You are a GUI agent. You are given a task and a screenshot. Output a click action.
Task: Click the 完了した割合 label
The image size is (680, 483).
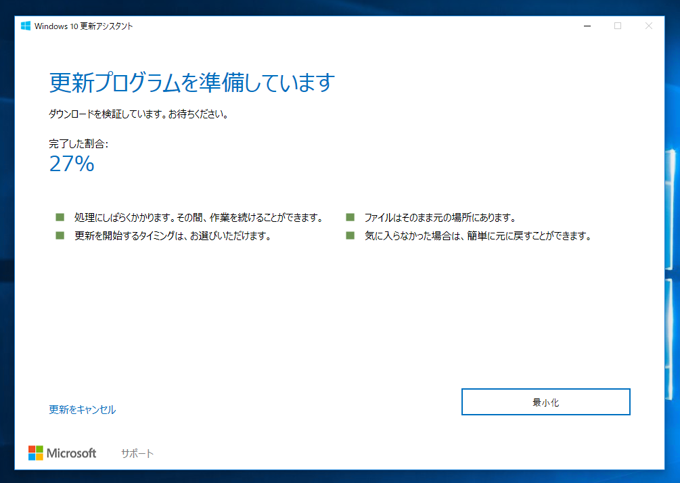point(78,144)
